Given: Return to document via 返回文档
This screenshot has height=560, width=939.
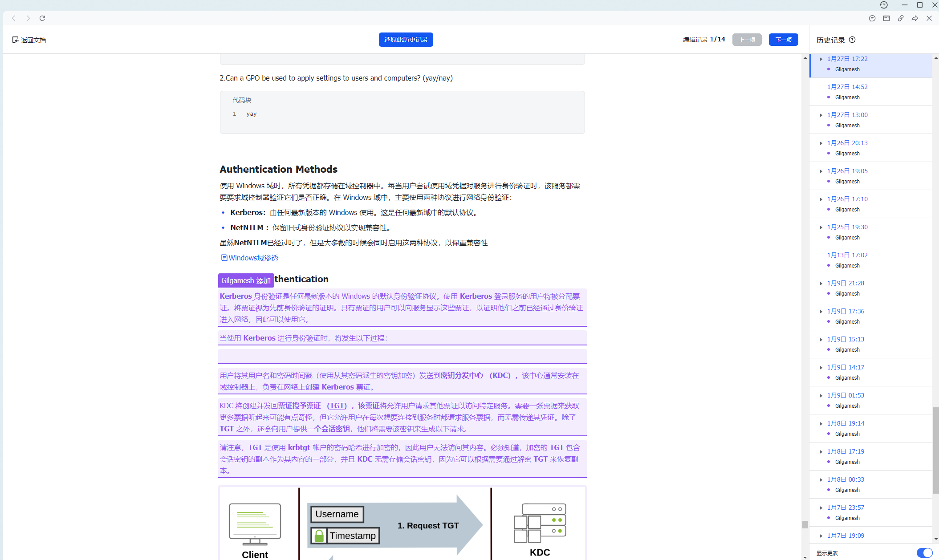Looking at the screenshot, I should click(x=29, y=40).
